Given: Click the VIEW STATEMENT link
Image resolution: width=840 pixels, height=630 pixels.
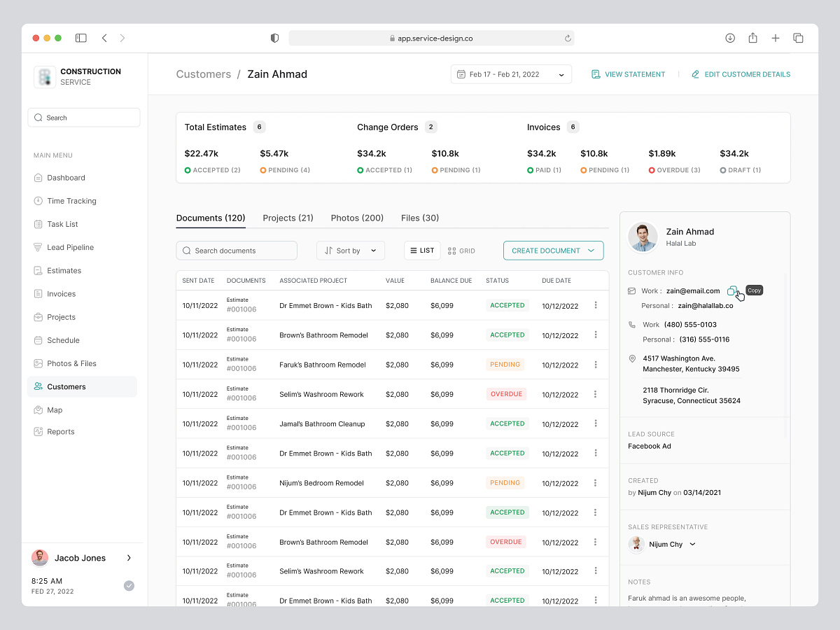Looking at the screenshot, I should coord(628,73).
